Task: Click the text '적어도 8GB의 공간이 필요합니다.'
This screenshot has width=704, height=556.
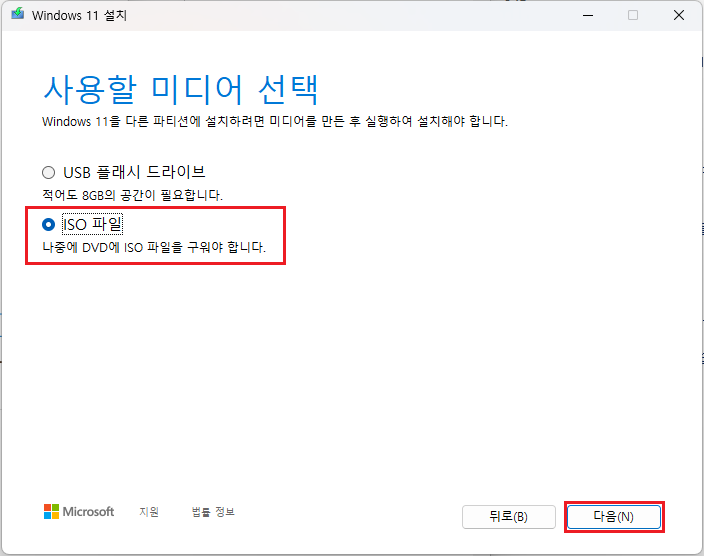Action: pos(132,195)
